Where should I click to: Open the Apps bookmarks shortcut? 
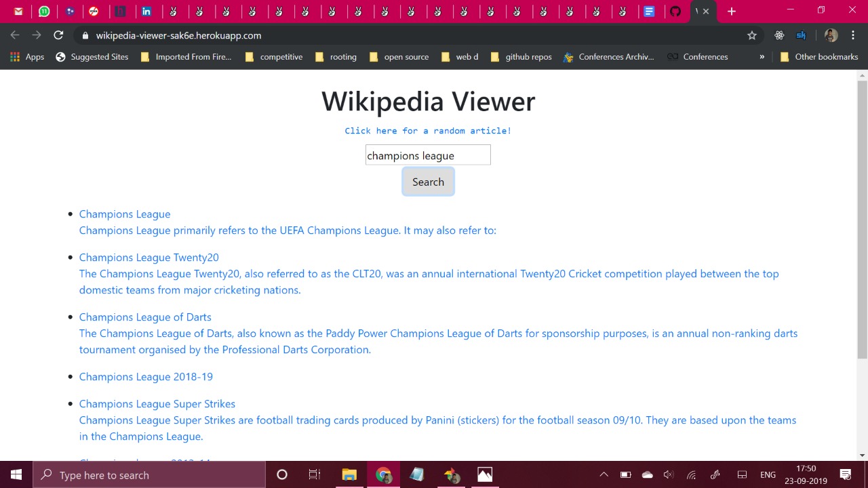click(27, 57)
